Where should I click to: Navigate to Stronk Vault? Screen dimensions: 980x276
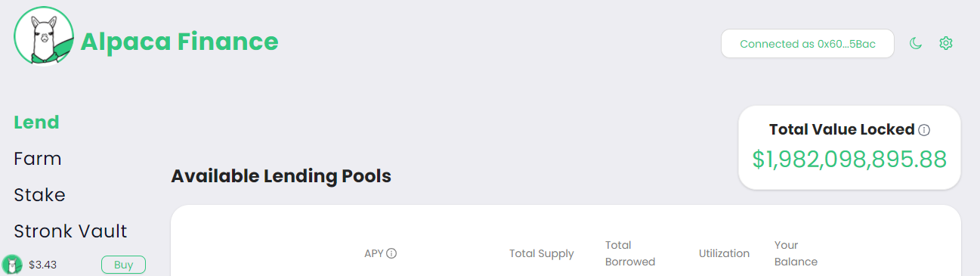[70, 231]
